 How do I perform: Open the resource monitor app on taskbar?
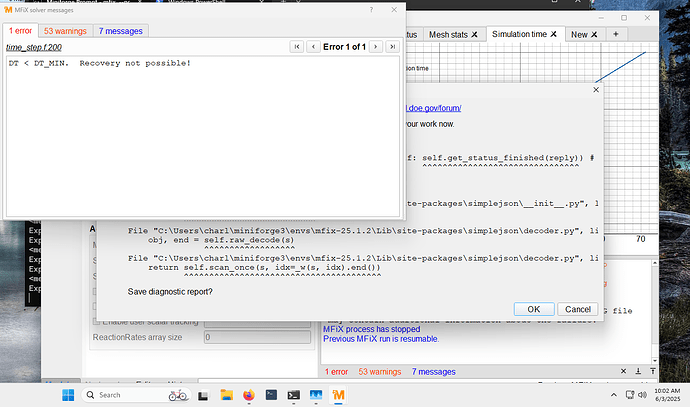(x=316, y=395)
